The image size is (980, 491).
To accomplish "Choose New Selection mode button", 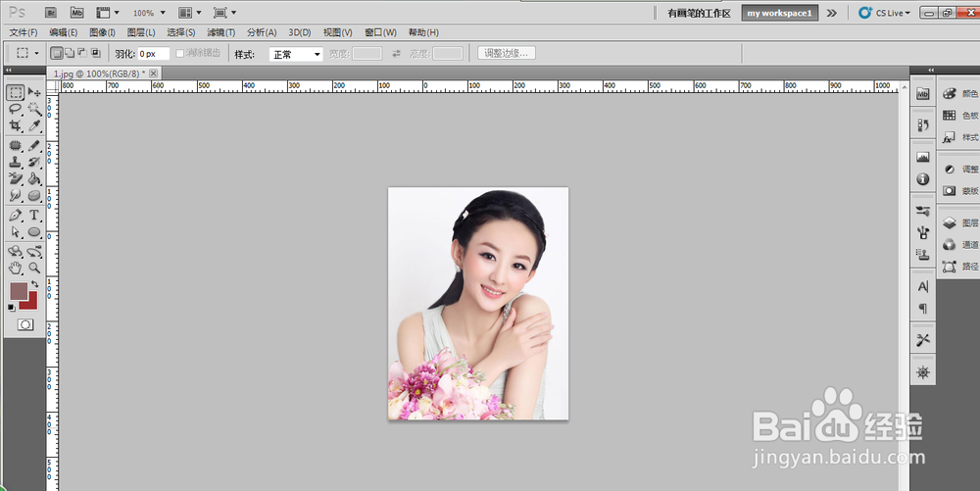I will click(56, 53).
